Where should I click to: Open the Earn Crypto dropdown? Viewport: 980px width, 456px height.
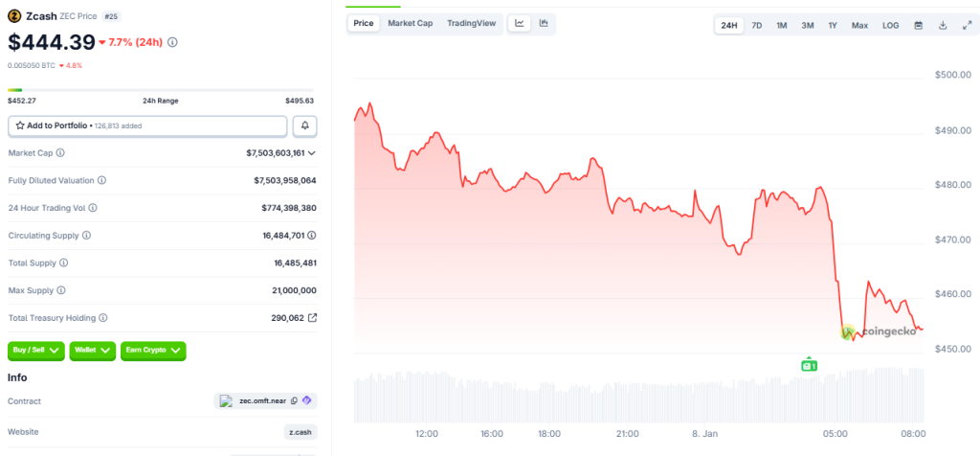(x=153, y=351)
